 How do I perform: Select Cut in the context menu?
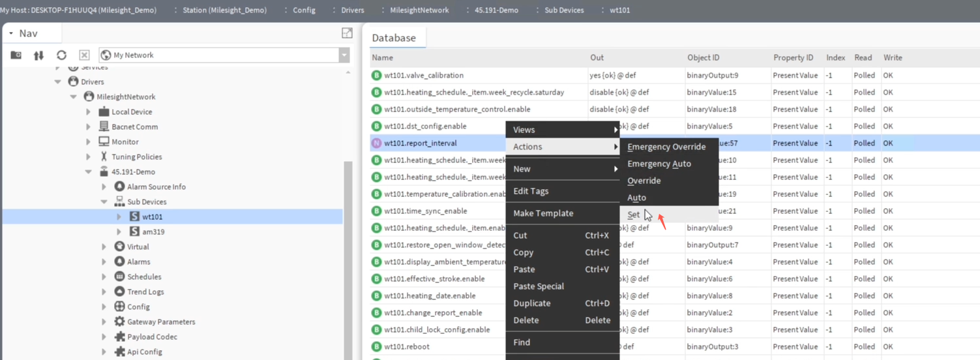pos(563,235)
